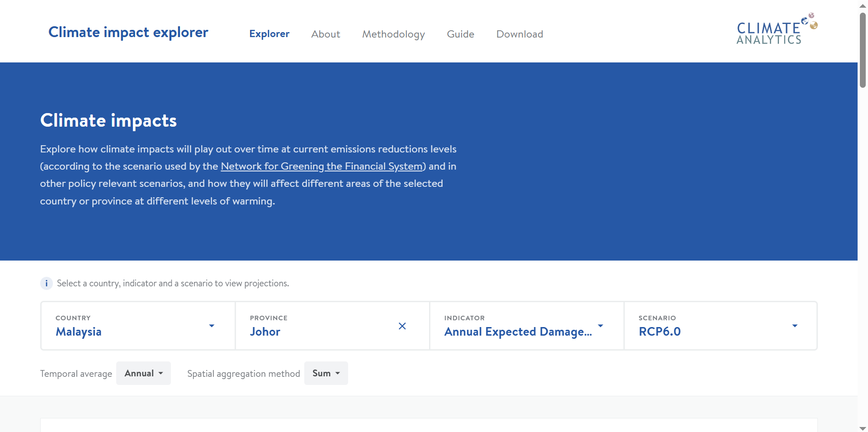Click the Scenario dropdown arrow icon
868x432 pixels.
click(794, 326)
